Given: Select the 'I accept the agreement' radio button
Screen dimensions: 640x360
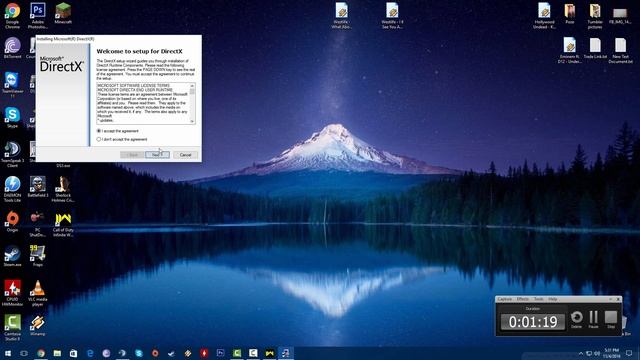Looking at the screenshot, I should pos(99,131).
